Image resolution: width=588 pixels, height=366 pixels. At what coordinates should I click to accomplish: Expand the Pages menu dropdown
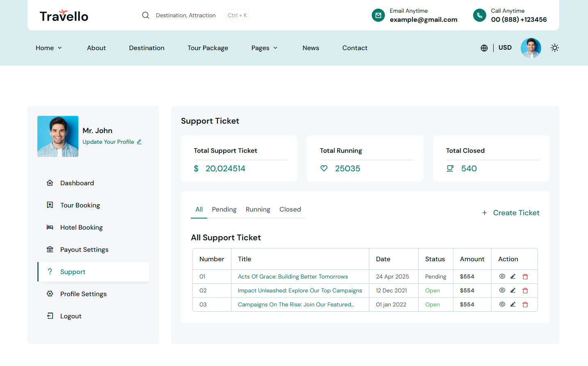pos(264,48)
